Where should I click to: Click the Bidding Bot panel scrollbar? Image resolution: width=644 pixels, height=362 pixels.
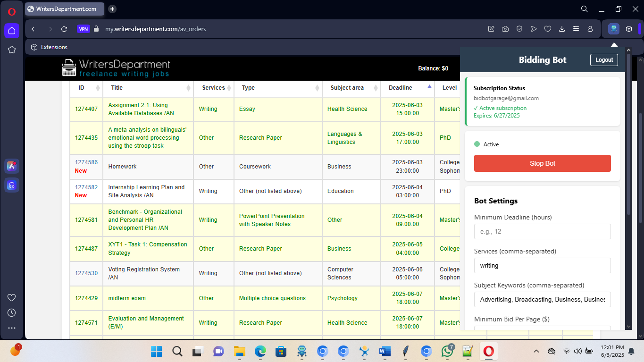(x=628, y=135)
